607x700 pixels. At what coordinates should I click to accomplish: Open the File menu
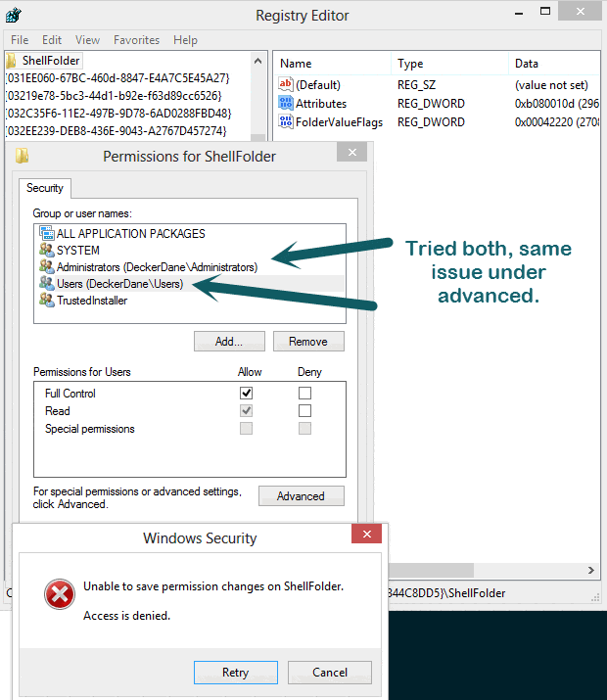pyautogui.click(x=20, y=40)
